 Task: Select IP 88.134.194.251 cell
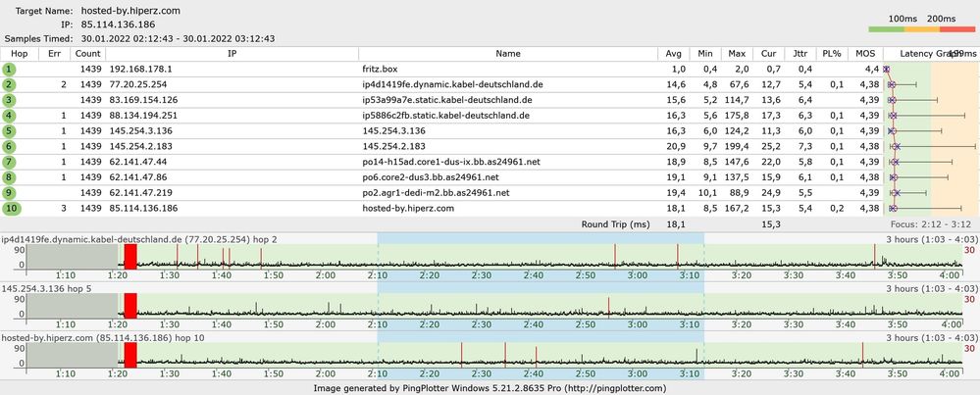click(x=142, y=116)
